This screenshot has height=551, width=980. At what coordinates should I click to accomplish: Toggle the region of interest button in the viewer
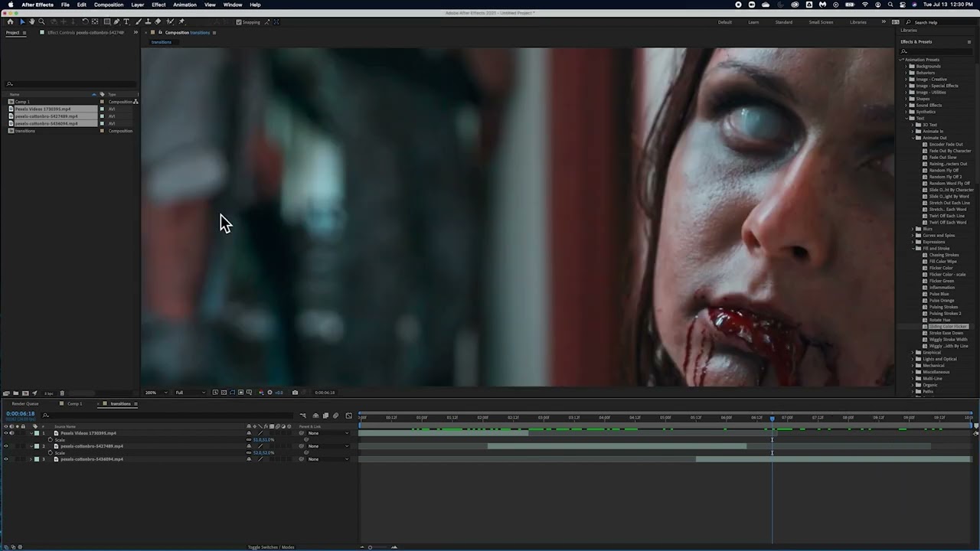[240, 393]
